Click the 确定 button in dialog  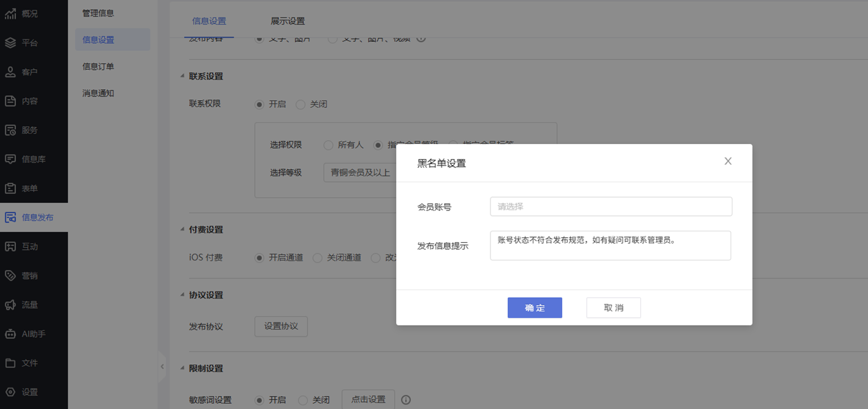coord(534,308)
